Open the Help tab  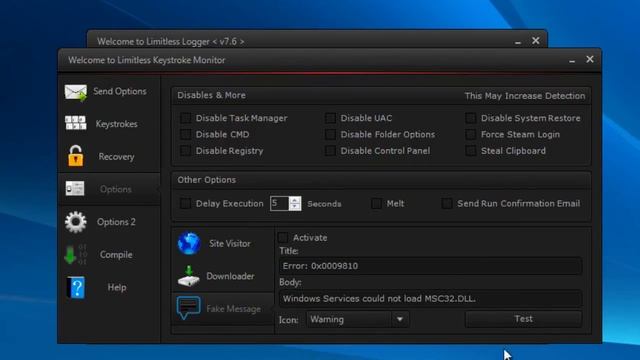(109, 287)
